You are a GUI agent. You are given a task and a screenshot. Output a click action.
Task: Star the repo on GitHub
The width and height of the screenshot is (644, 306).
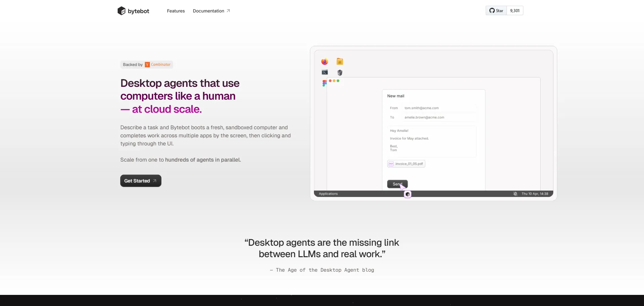click(496, 11)
